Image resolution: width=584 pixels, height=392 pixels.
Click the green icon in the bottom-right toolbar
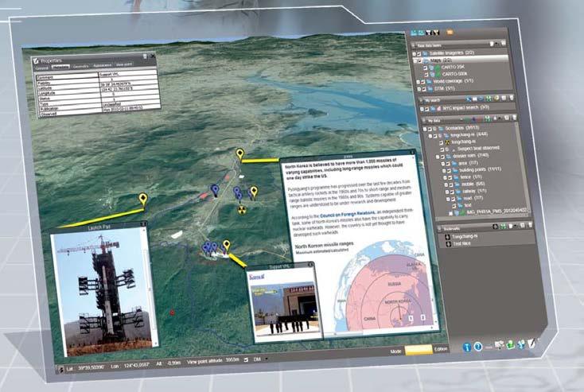coord(510,345)
